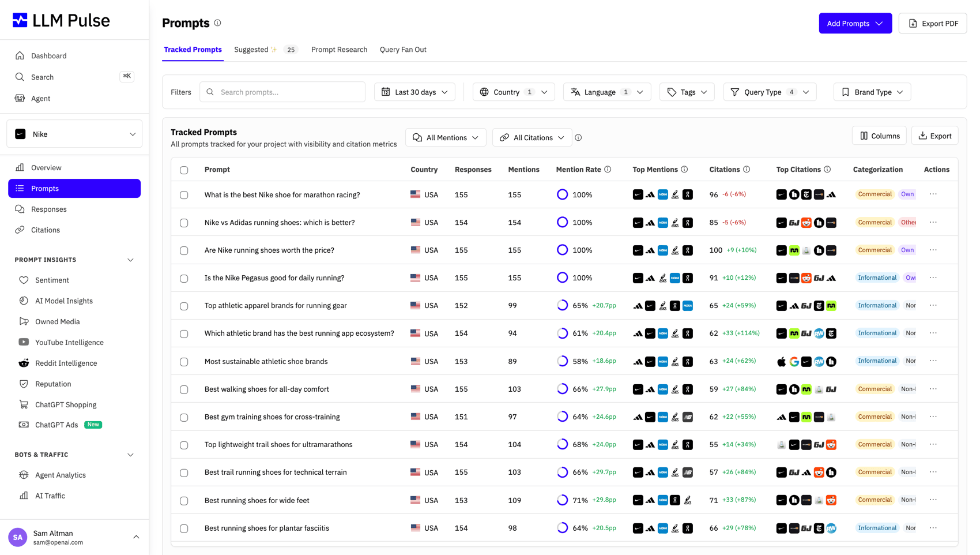Collapse the Prompt Insights section

[130, 260]
